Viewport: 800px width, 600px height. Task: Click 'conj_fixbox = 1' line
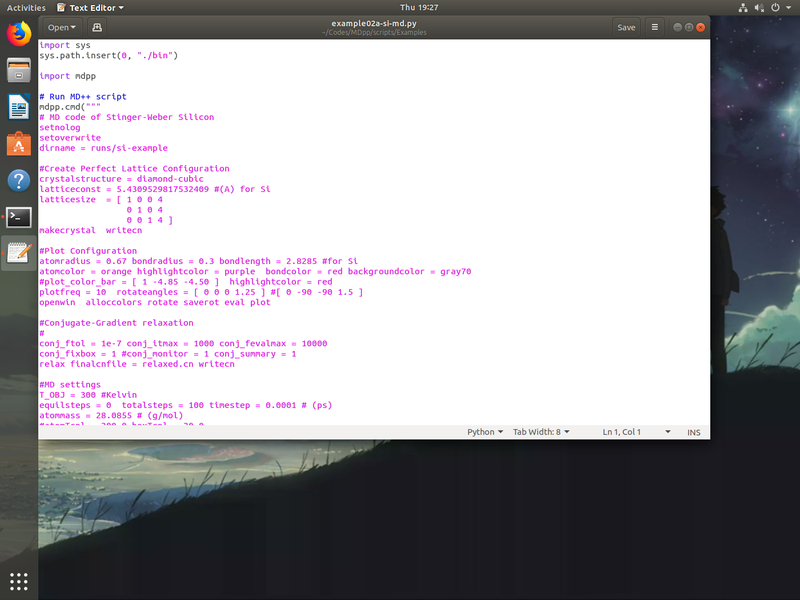168,354
